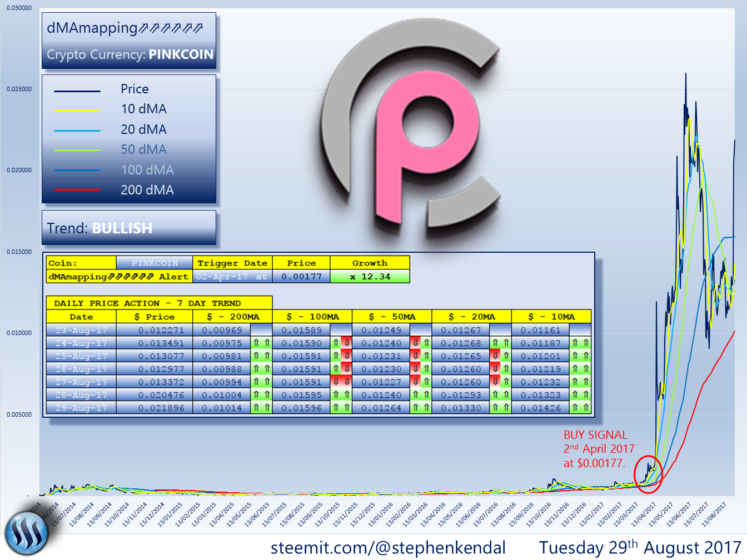Click the 0.01264 50MA value
747x560 pixels.
click(x=381, y=408)
